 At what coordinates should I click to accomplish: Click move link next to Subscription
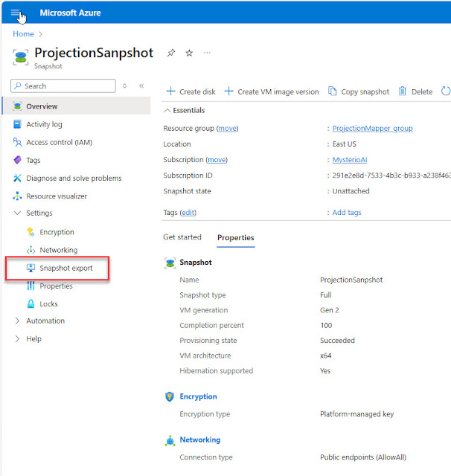(217, 160)
